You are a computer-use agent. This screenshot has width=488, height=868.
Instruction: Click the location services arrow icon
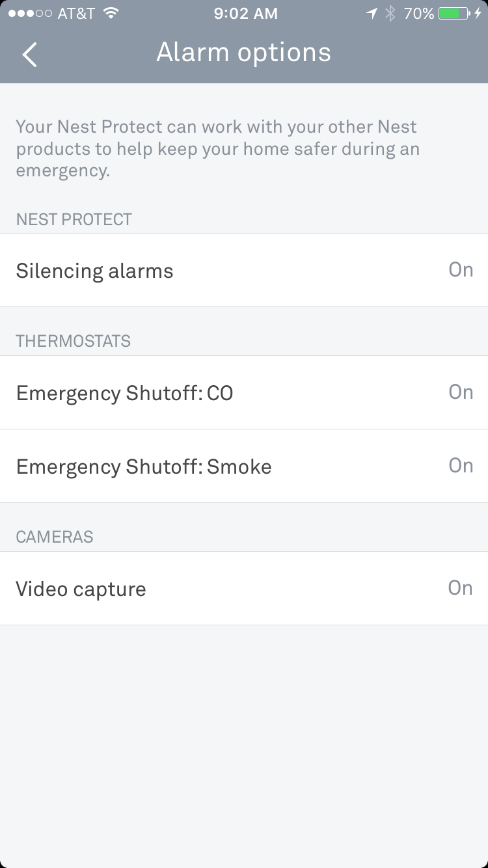(x=372, y=14)
